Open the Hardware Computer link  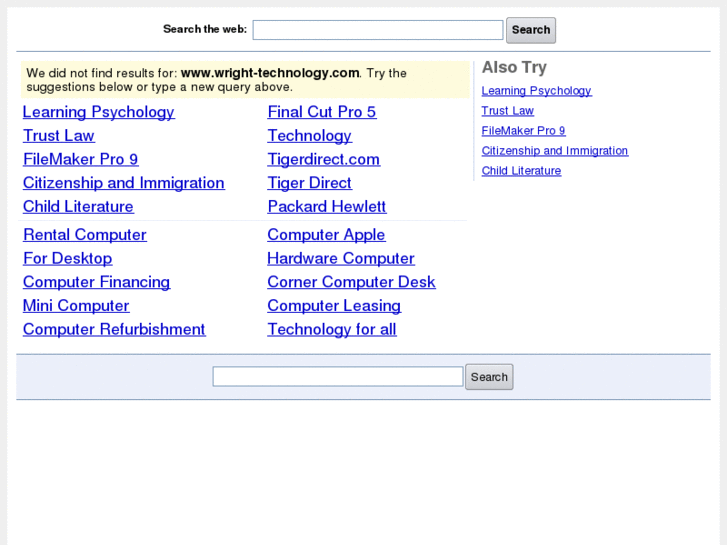(341, 258)
